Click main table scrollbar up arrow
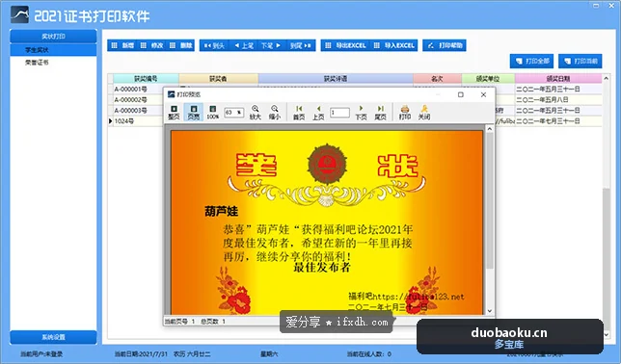Image resolution: width=621 pixels, height=364 pixels. click(606, 79)
